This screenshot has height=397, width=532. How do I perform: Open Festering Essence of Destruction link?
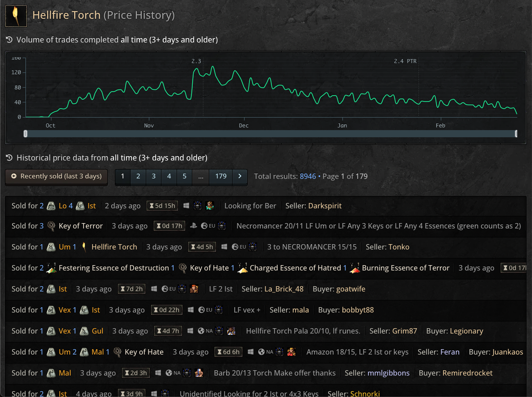point(114,268)
